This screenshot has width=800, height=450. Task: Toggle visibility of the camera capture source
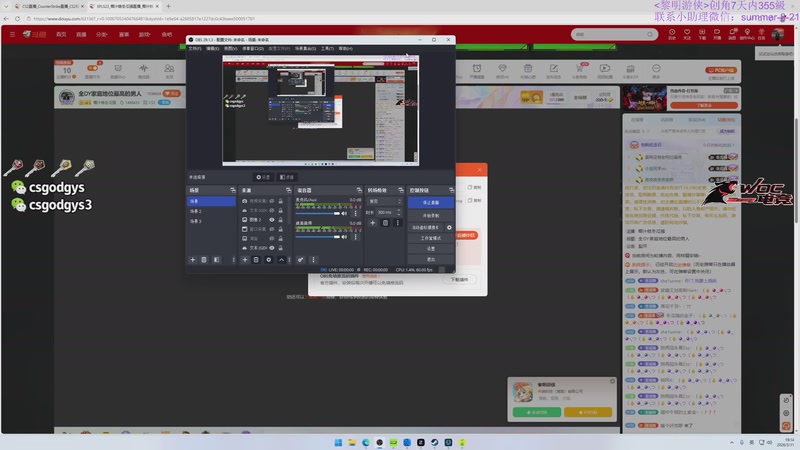(272, 201)
